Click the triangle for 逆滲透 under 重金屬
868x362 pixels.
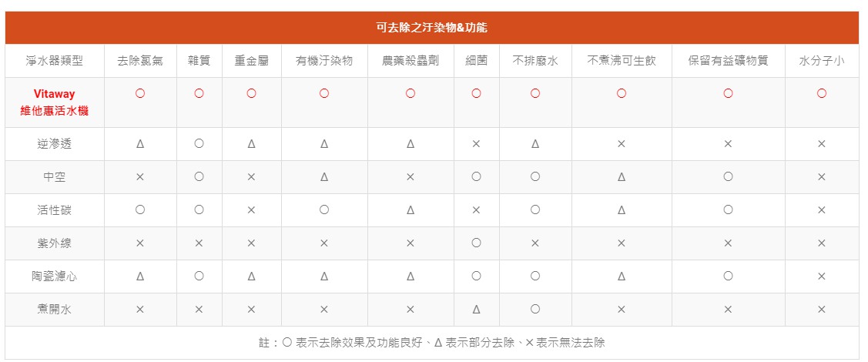click(251, 144)
